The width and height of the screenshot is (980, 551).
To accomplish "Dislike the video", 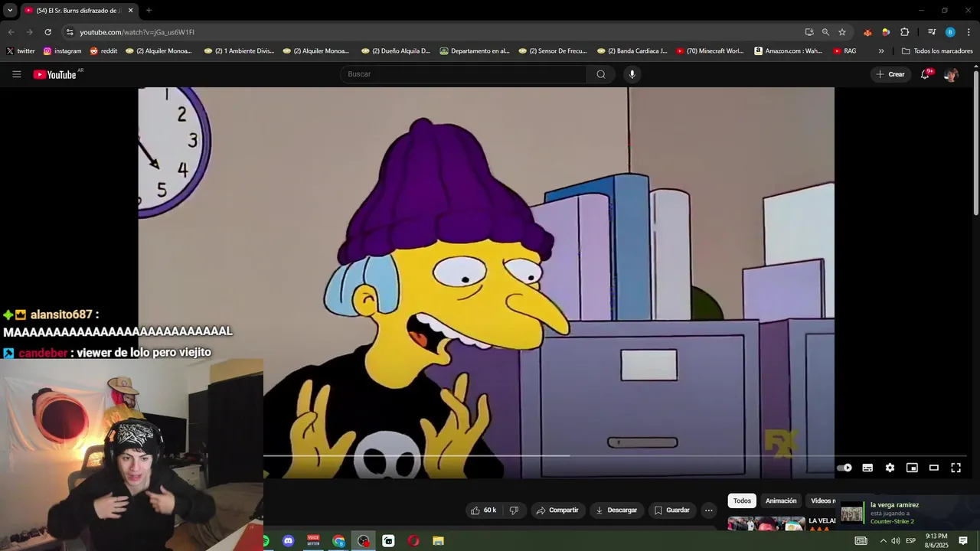I will [514, 510].
